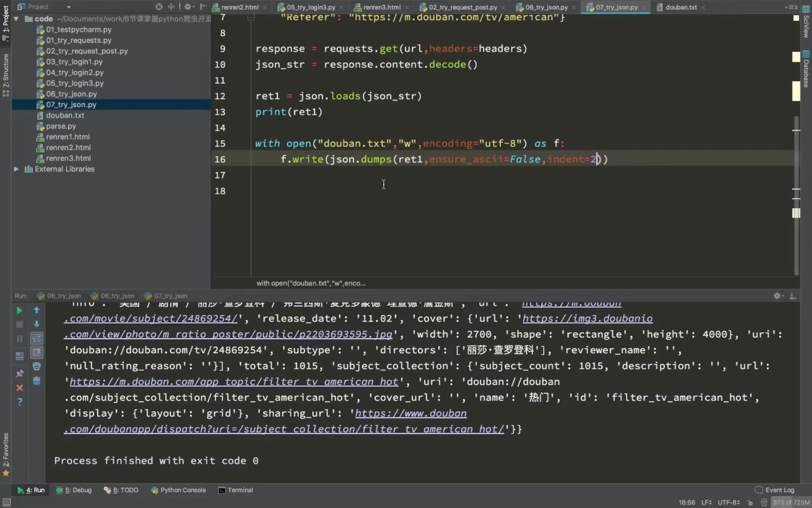The image size is (812, 508).
Task: Select the 07_try_json Run tab
Action: coord(166,296)
